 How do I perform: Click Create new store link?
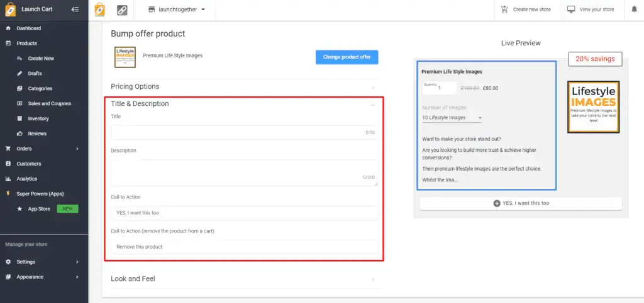pos(532,9)
